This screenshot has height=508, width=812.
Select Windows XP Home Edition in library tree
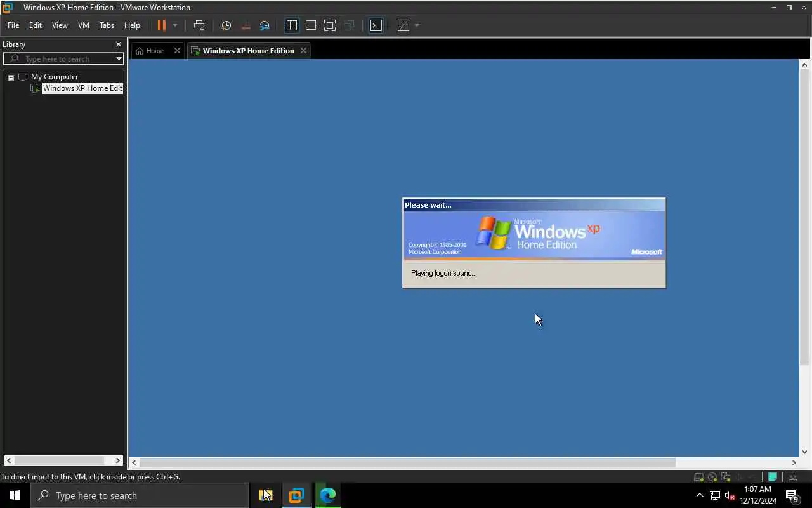tap(82, 88)
